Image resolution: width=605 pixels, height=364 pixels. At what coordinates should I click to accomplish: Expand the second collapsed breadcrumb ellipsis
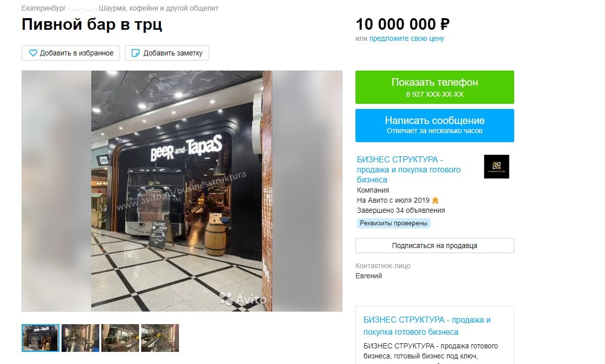[90, 9]
